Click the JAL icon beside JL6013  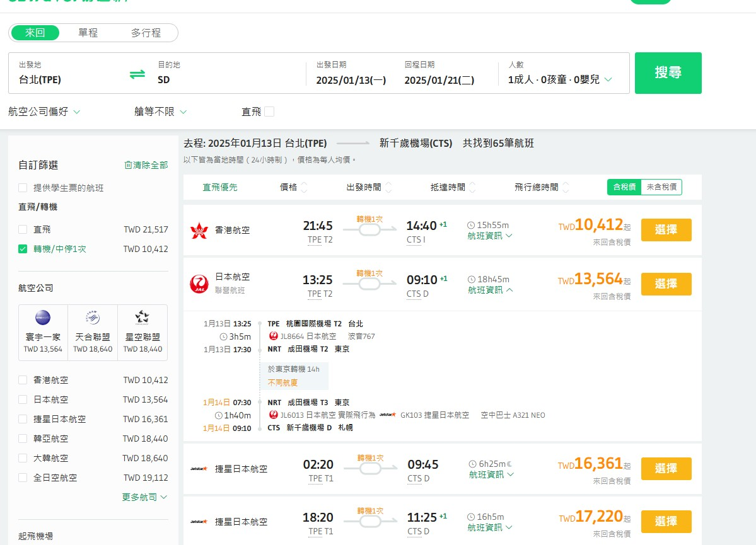274,415
